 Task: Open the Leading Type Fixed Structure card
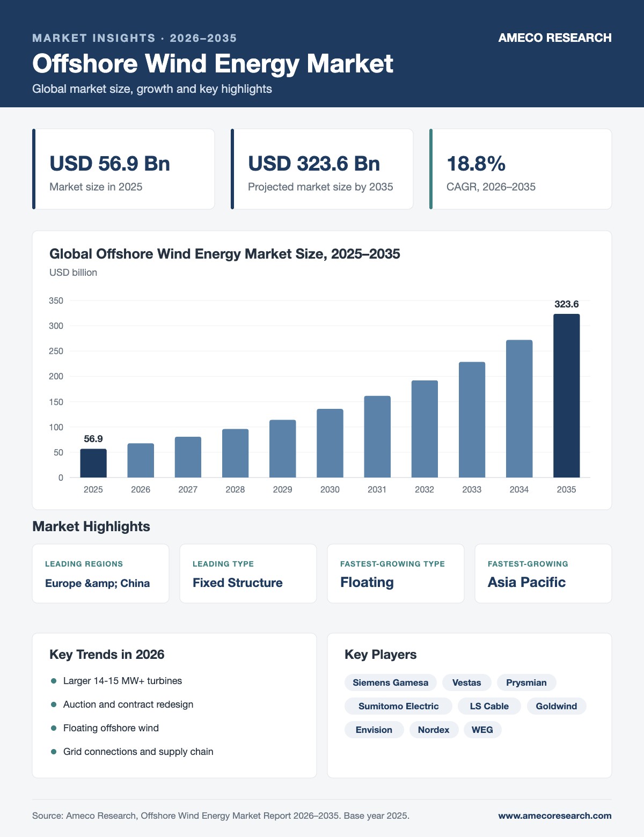coord(248,574)
